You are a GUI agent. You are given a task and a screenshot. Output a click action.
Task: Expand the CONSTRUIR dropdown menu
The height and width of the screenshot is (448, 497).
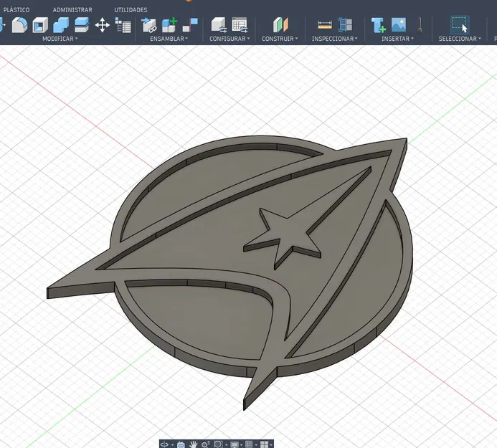click(x=280, y=39)
